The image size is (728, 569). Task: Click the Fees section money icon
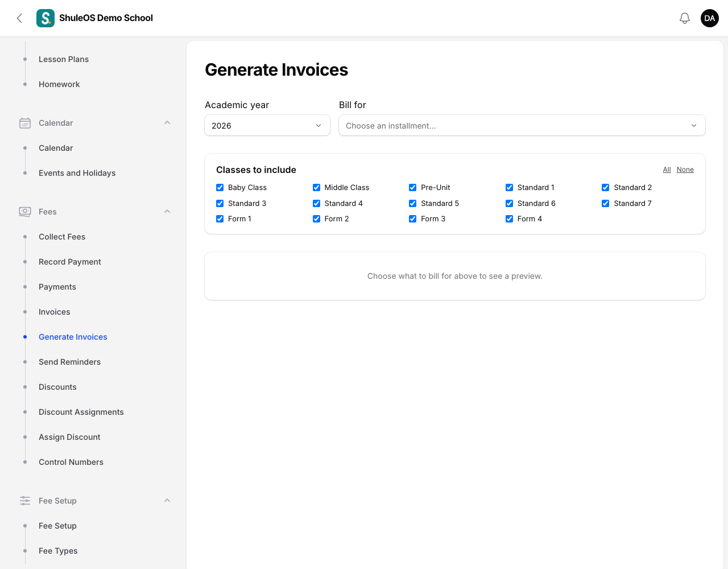pos(25,212)
